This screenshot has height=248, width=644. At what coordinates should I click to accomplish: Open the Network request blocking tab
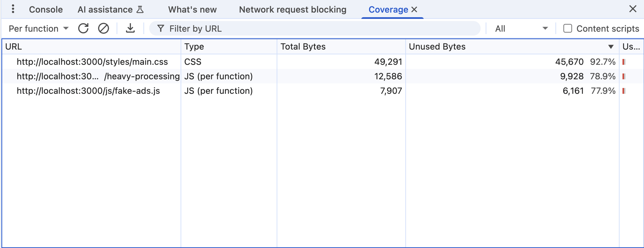tap(292, 10)
